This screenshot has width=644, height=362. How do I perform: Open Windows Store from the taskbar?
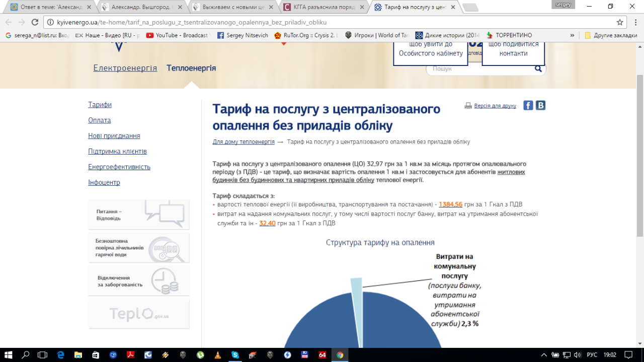coord(96,355)
